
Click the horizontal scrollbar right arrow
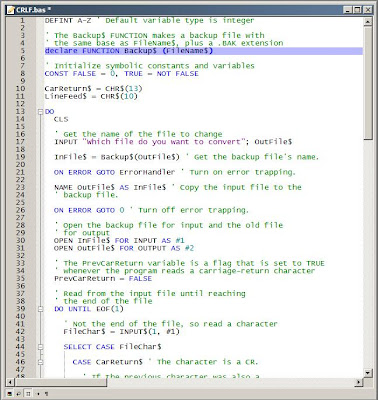[359, 382]
